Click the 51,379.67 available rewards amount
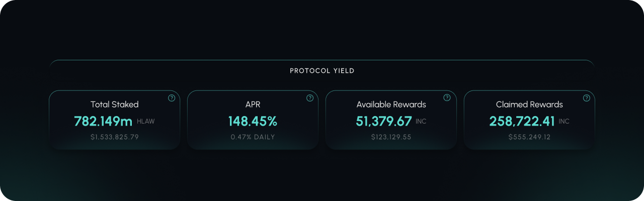This screenshot has width=644, height=201. [x=384, y=121]
